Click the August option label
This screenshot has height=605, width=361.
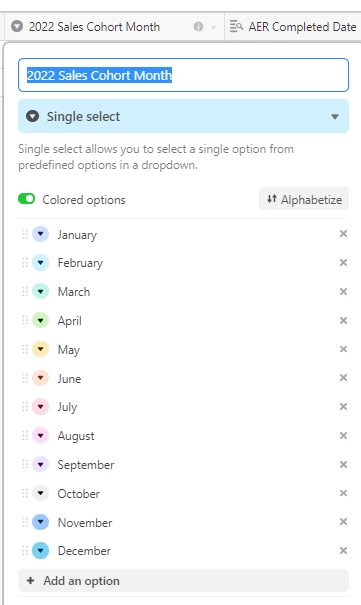[76, 436]
